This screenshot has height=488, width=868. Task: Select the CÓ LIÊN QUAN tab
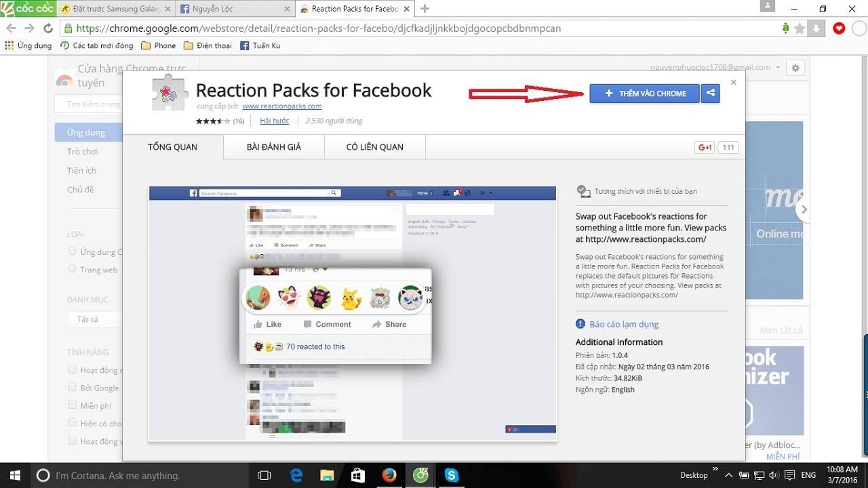pos(374,147)
